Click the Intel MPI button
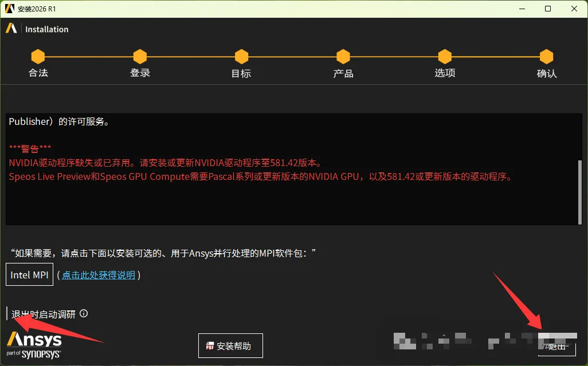 (x=29, y=274)
